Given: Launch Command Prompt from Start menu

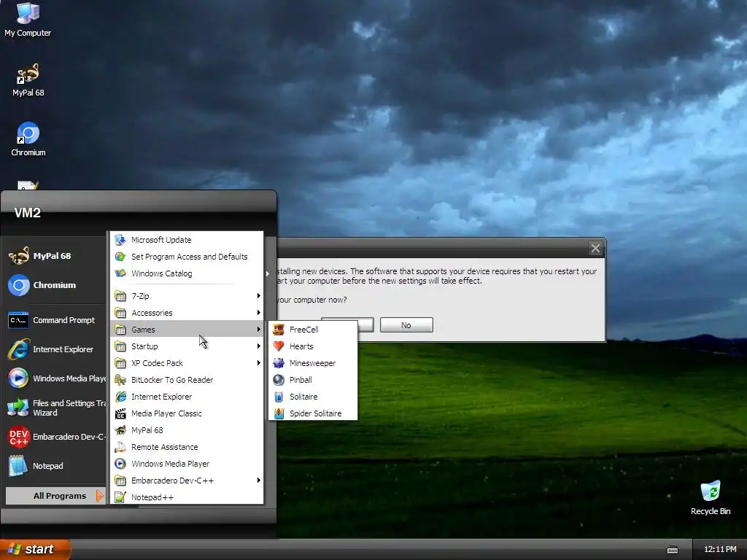Looking at the screenshot, I should click(55, 320).
